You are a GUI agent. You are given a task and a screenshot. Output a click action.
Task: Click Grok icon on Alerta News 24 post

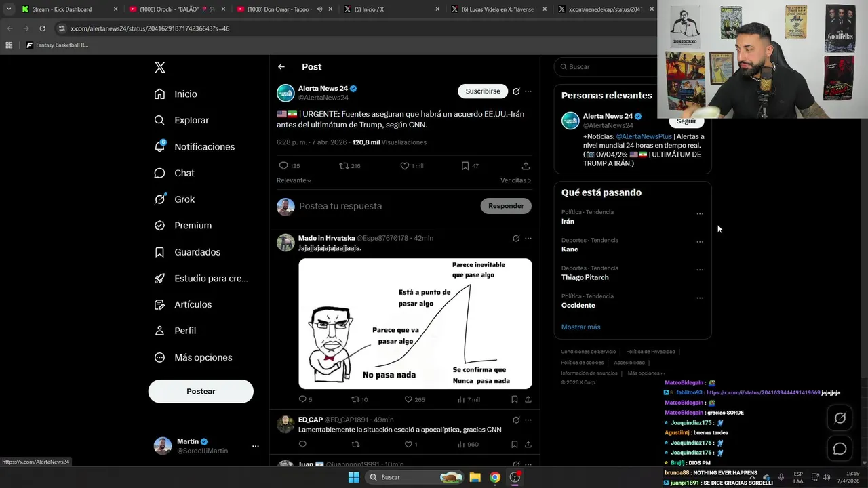(516, 91)
